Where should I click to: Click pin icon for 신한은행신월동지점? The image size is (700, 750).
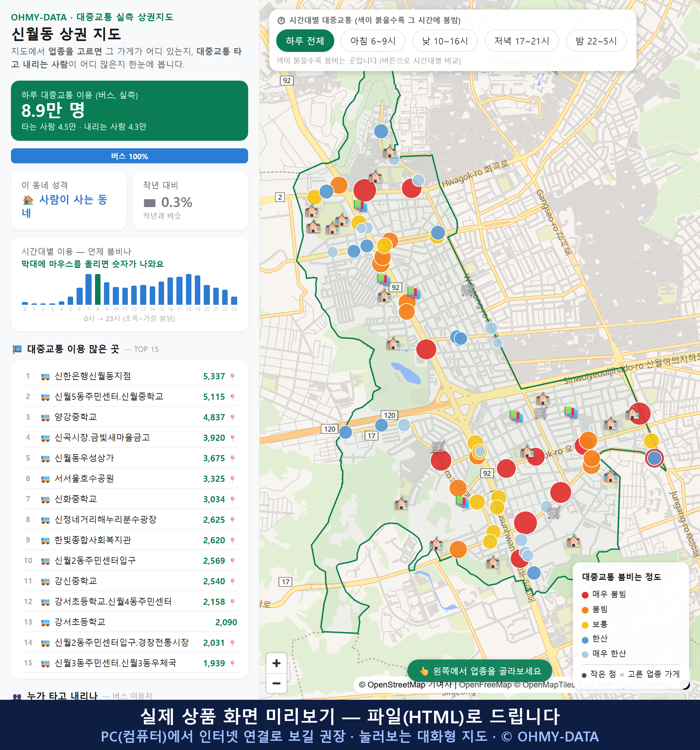232,376
